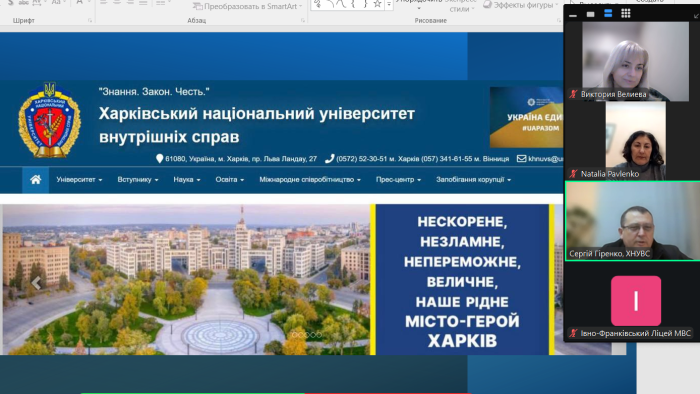The width and height of the screenshot is (700, 394).
Task: Switch Zoom panel to single speaker view icon
Action: [x=591, y=14]
